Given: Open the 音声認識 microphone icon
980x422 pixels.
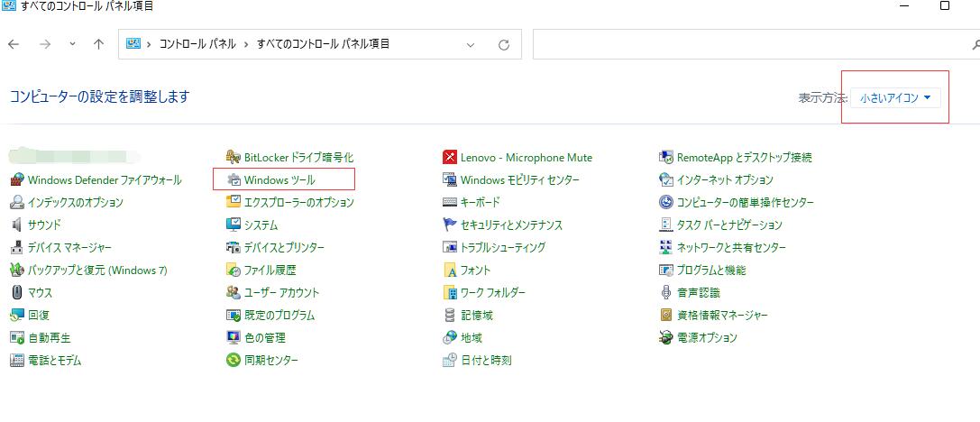Looking at the screenshot, I should pyautogui.click(x=666, y=292).
